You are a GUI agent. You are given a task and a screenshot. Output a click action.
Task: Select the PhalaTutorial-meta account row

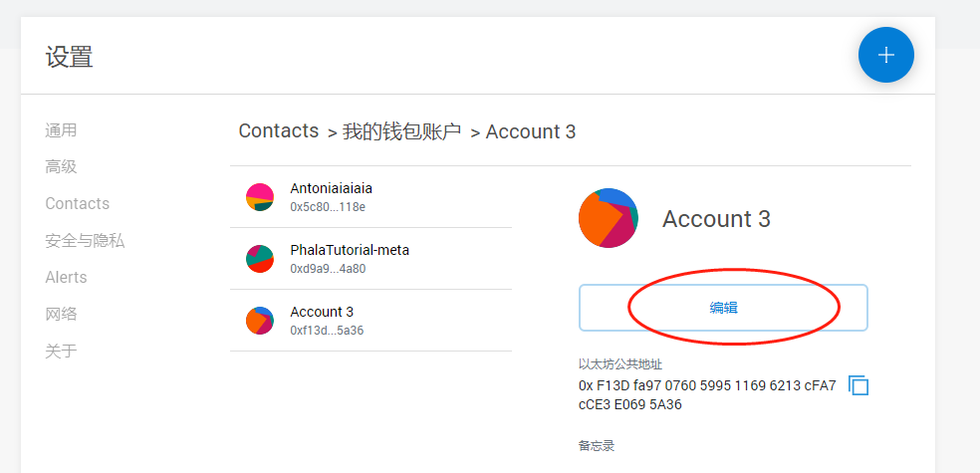370,259
